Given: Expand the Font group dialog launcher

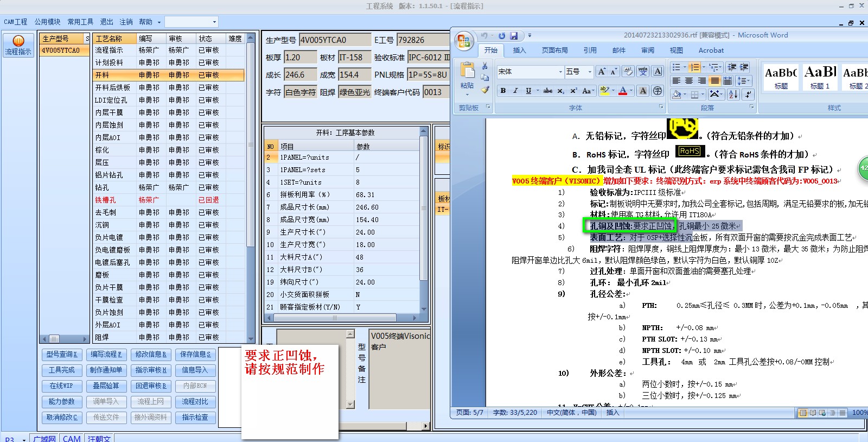Looking at the screenshot, I should (661, 107).
